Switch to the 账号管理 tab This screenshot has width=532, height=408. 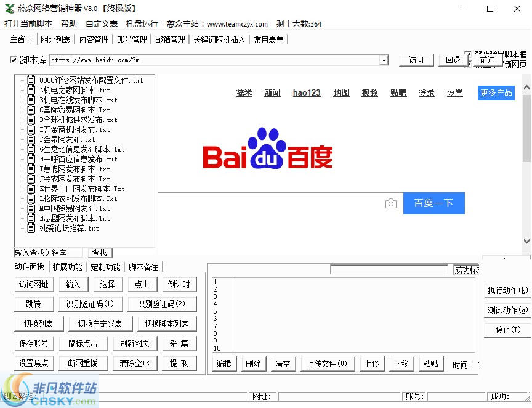(x=132, y=39)
